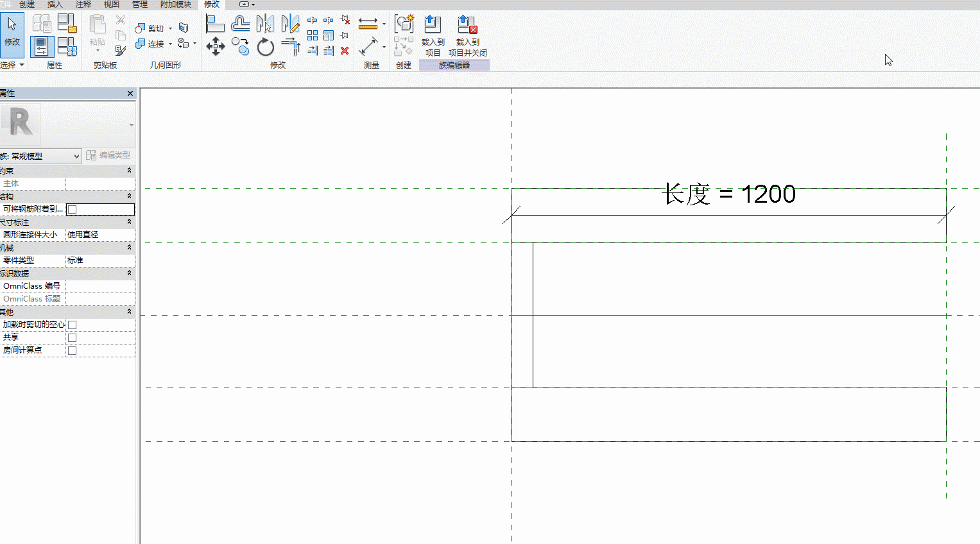Image resolution: width=980 pixels, height=544 pixels.
Task: Check the 房间计算点 checkbox
Action: [x=73, y=350]
